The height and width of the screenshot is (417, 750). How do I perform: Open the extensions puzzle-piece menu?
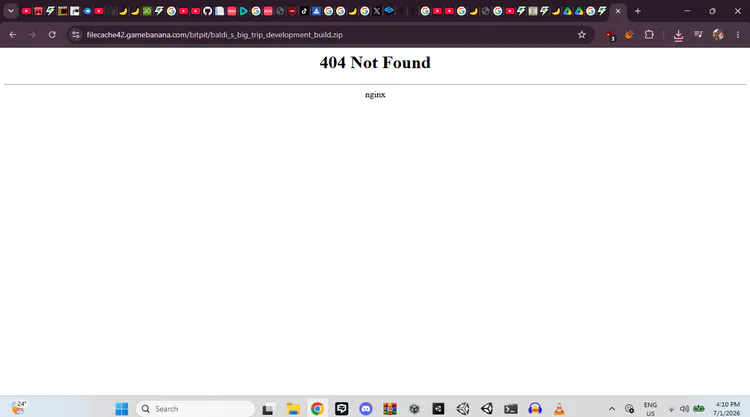click(x=649, y=34)
